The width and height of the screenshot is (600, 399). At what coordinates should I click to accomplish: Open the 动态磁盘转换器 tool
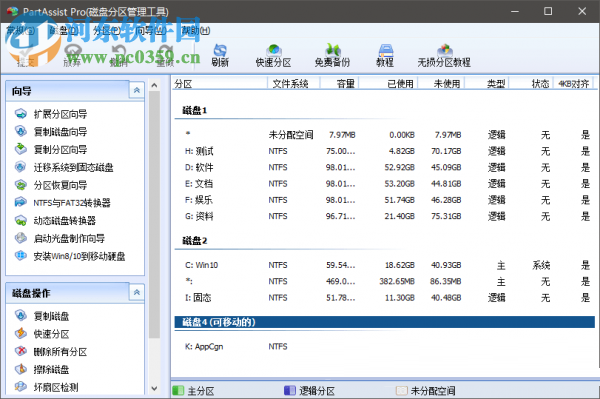[64, 221]
